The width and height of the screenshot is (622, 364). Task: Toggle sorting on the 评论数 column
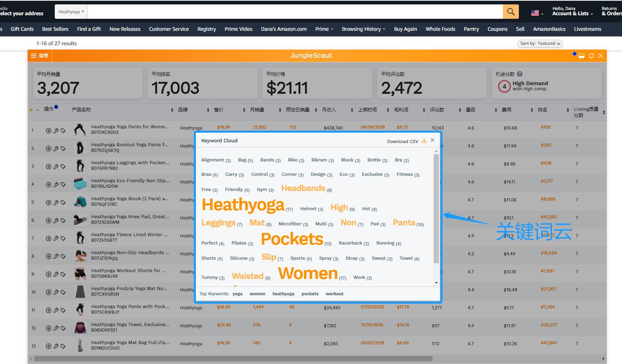(x=460, y=110)
